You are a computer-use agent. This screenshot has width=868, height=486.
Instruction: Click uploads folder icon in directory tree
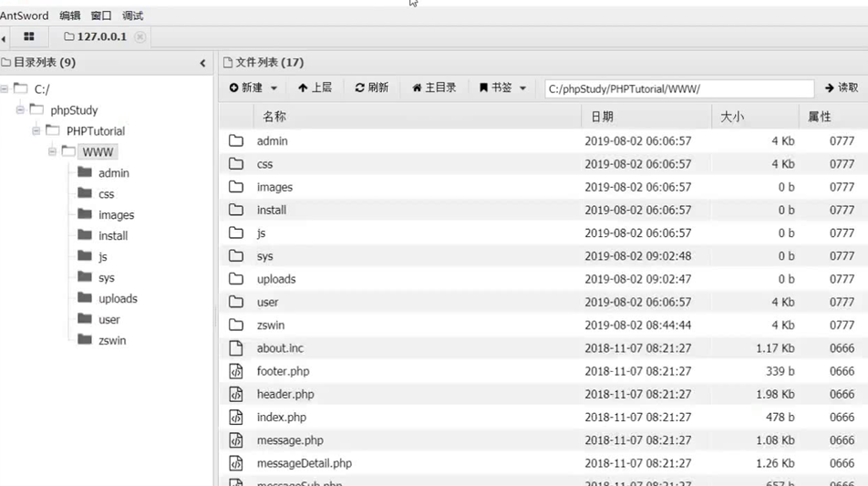(x=85, y=298)
